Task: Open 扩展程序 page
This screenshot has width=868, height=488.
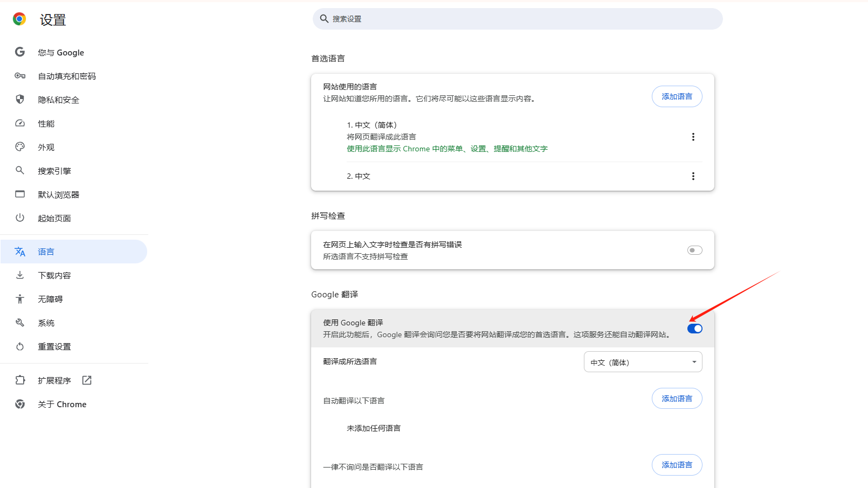Action: coord(74,380)
